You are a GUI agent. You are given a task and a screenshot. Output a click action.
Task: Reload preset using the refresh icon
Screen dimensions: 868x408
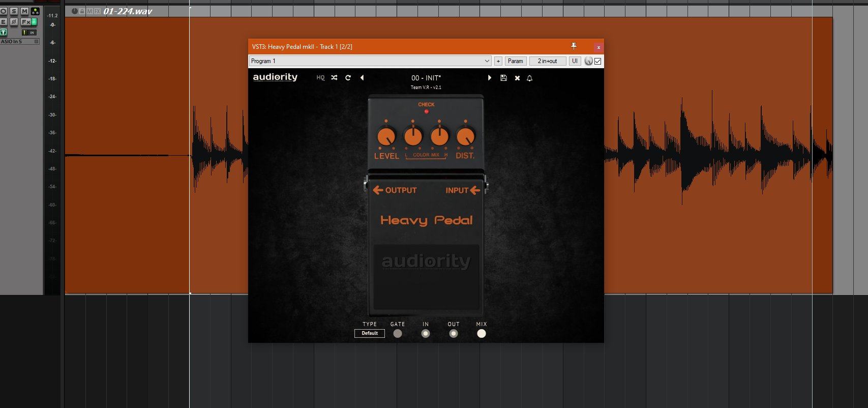pyautogui.click(x=348, y=78)
